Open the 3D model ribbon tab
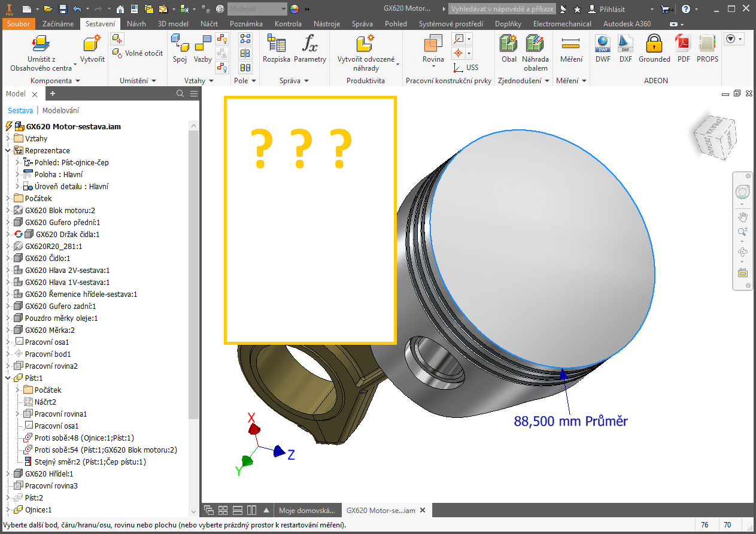Viewport: 756px width, 534px height. pos(173,24)
